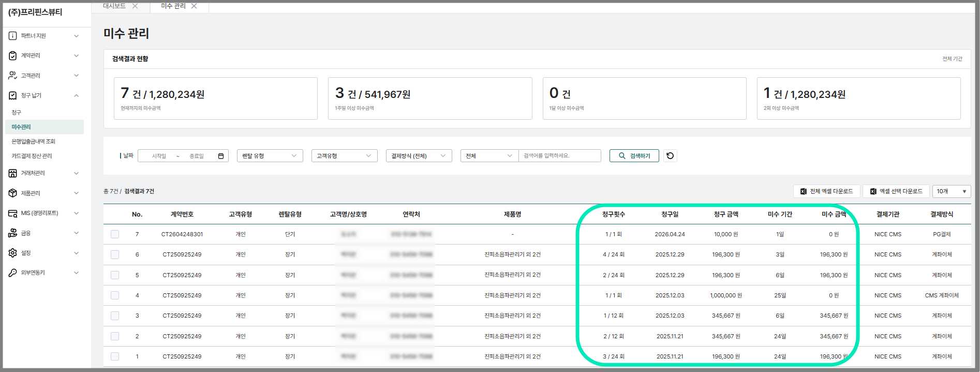Close the 대시보드 tab with its X
Viewport: 980px width, 372px height.
(135, 6)
